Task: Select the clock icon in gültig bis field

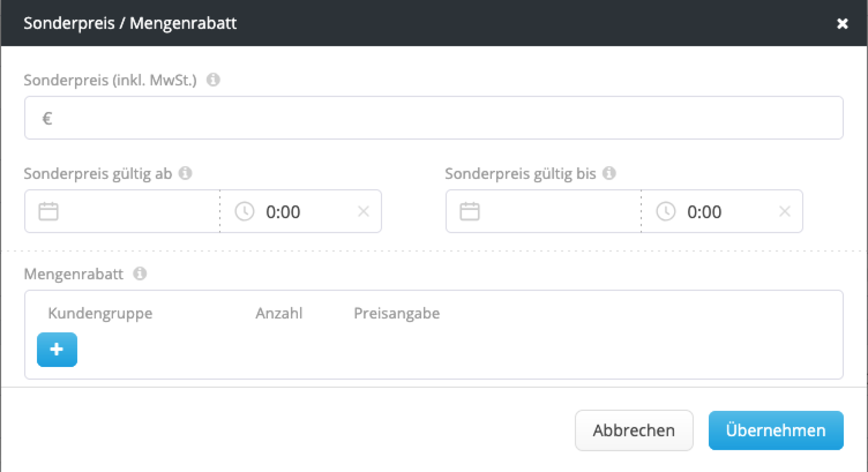Action: 666,212
